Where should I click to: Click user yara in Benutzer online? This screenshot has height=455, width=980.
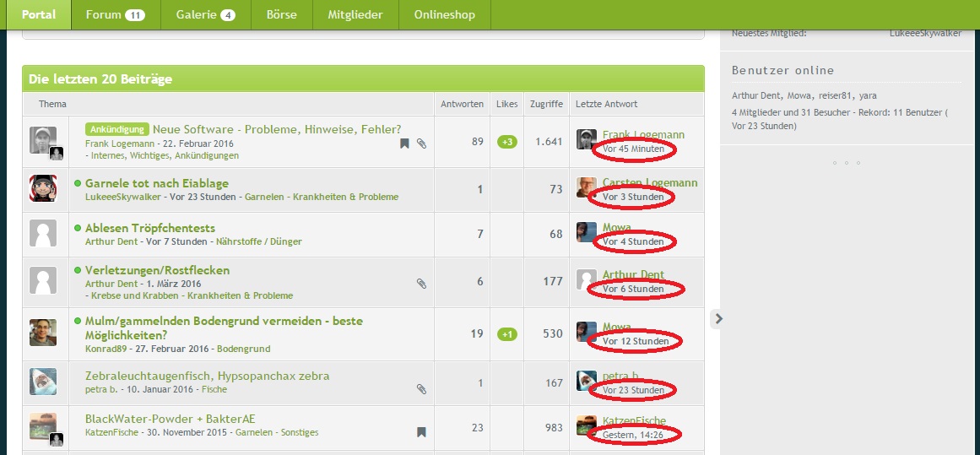click(867, 95)
